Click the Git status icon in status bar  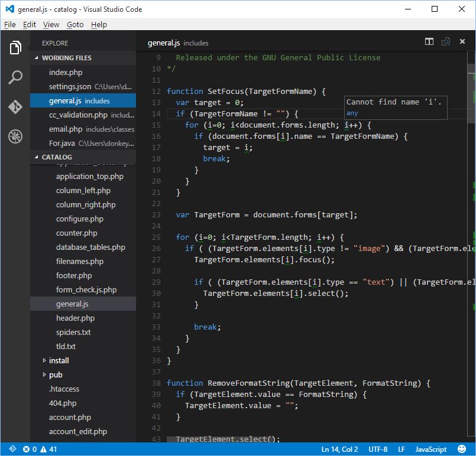12,450
